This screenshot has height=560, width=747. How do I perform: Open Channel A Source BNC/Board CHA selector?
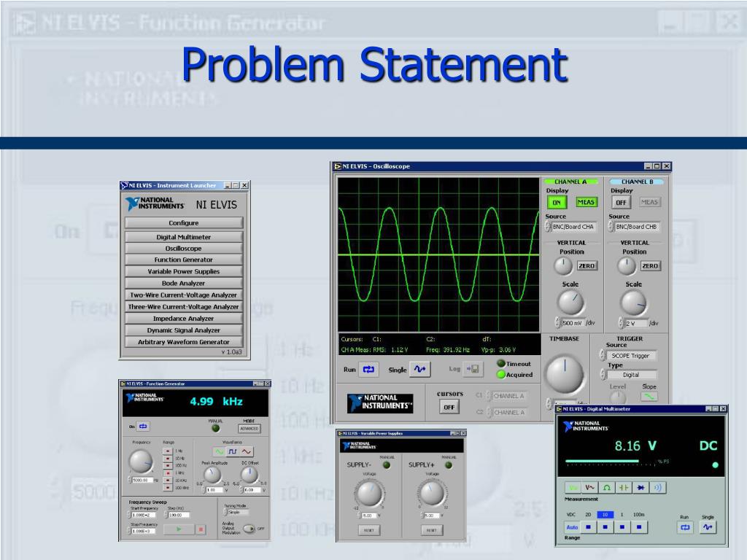click(x=572, y=227)
